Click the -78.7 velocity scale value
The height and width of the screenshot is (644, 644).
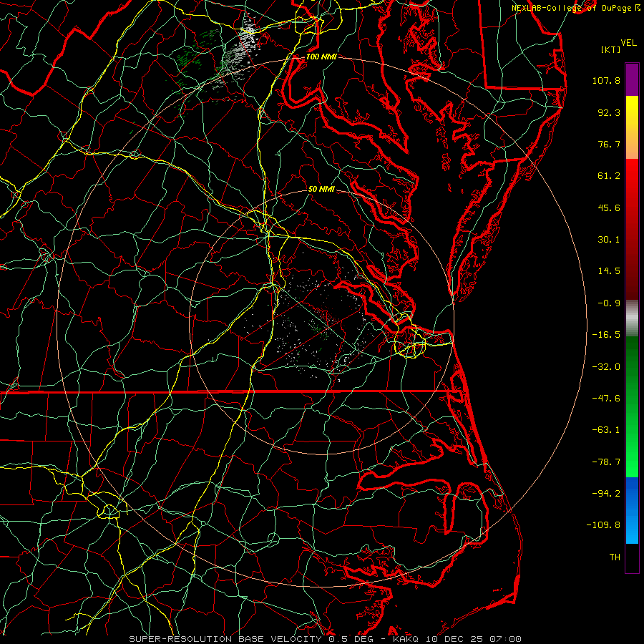pyautogui.click(x=606, y=462)
